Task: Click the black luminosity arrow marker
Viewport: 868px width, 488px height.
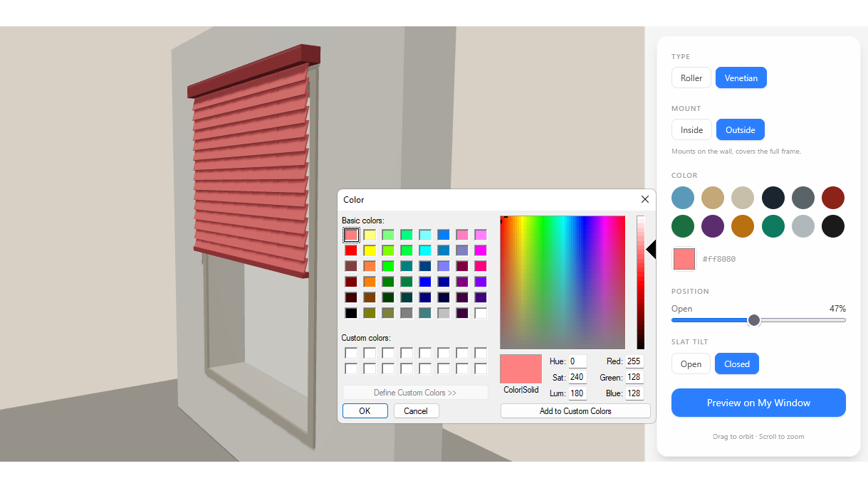Action: pos(651,250)
